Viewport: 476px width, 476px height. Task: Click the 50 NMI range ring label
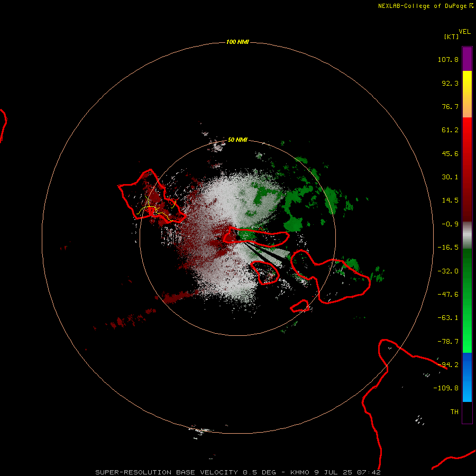pos(237,140)
